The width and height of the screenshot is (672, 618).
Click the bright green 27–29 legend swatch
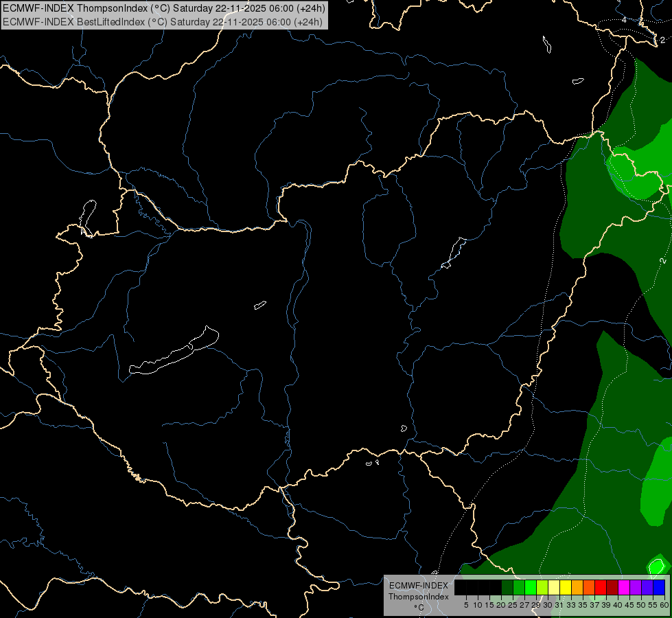(531, 587)
